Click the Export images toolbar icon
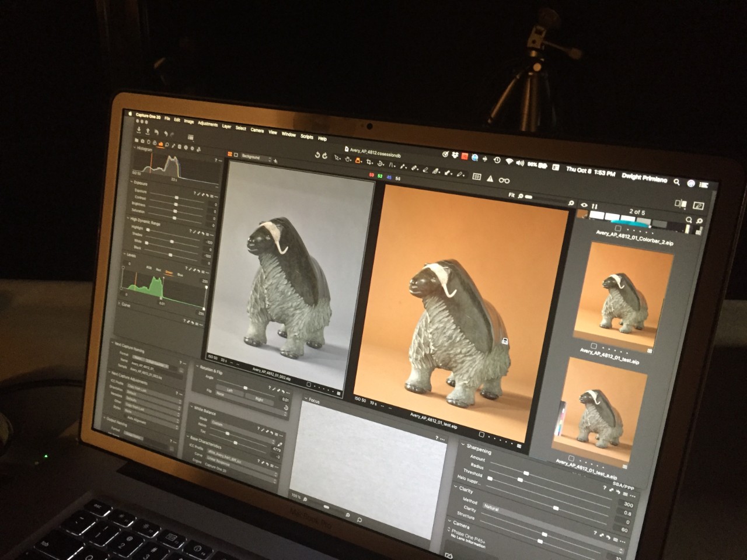The image size is (747, 560). tap(148, 131)
